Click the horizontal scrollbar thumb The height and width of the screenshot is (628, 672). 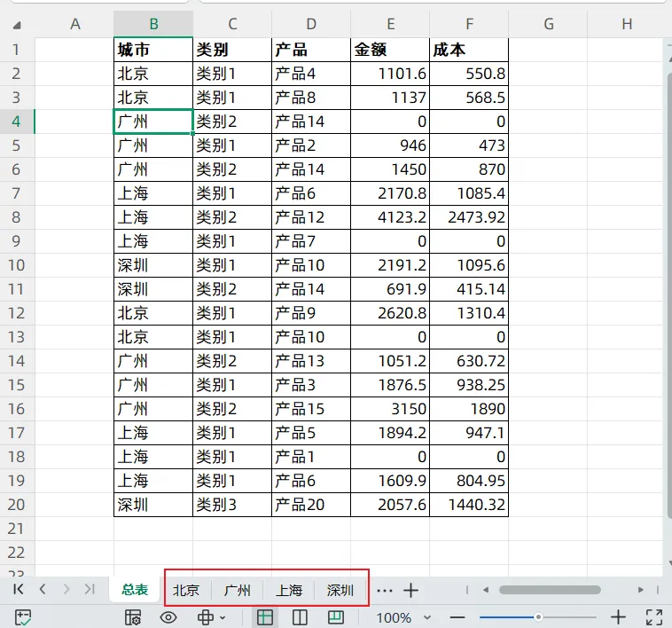(550, 590)
